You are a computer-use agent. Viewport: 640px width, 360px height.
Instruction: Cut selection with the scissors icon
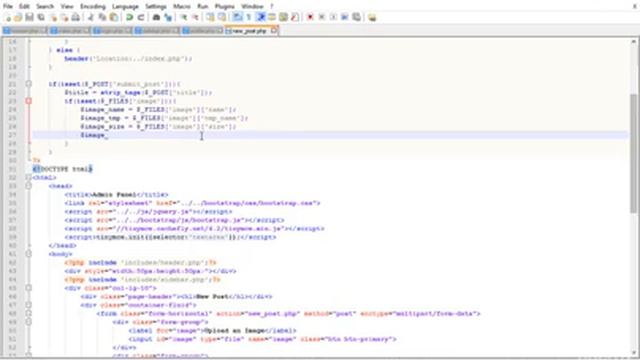coord(91,17)
